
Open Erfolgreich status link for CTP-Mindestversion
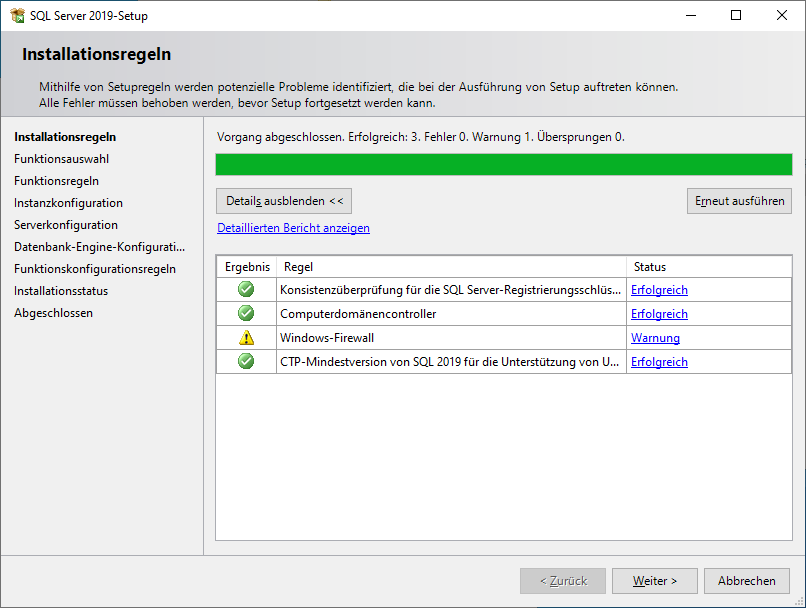[659, 362]
